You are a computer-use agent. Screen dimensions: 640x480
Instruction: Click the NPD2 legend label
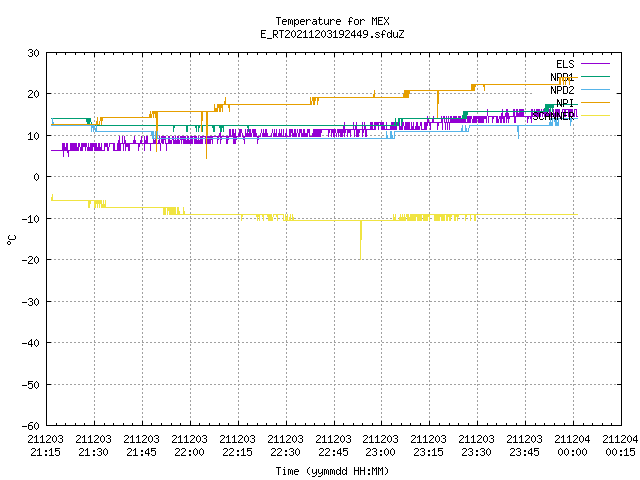tap(562, 90)
